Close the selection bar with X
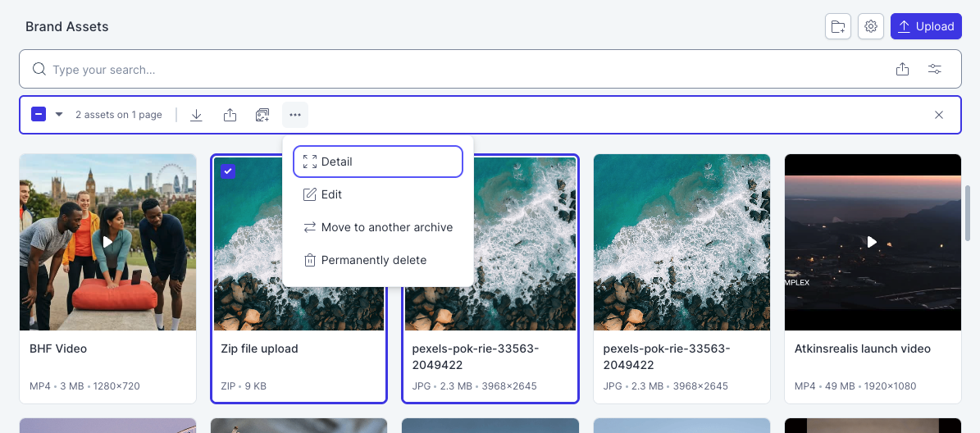The height and width of the screenshot is (433, 980). click(939, 115)
